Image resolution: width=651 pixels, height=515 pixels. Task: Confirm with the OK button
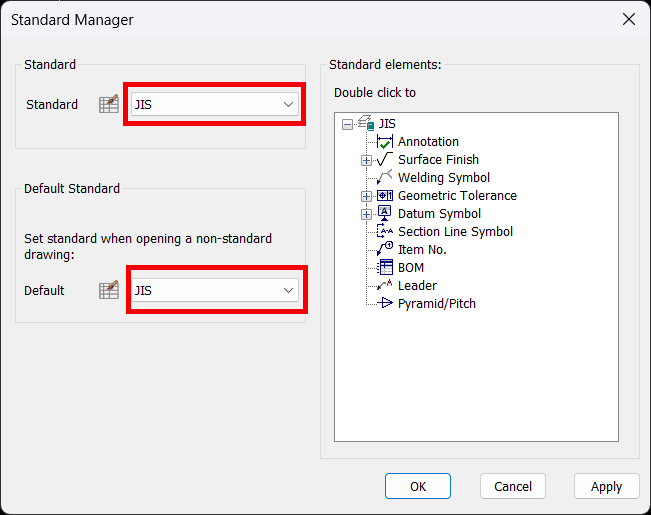click(418, 486)
